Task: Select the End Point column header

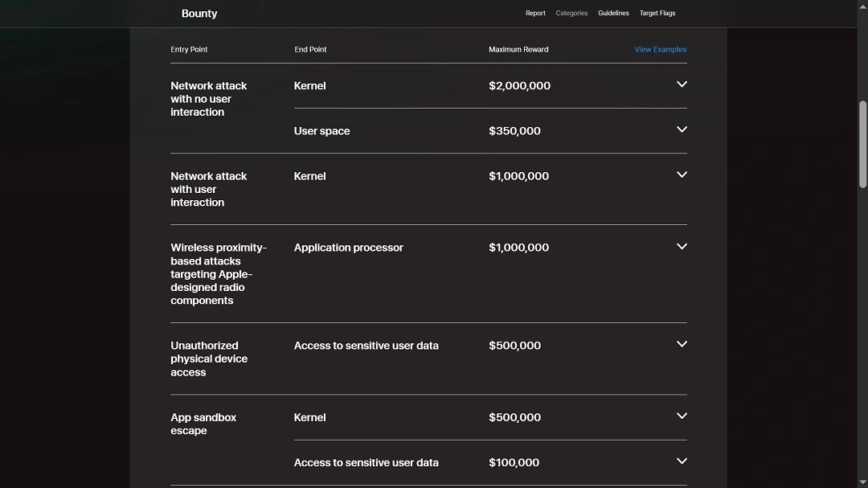Action: coord(310,49)
